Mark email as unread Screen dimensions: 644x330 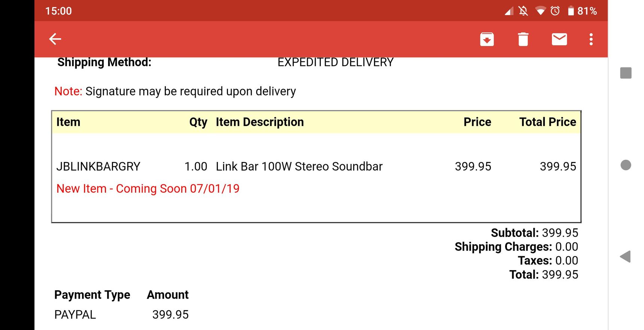(559, 39)
